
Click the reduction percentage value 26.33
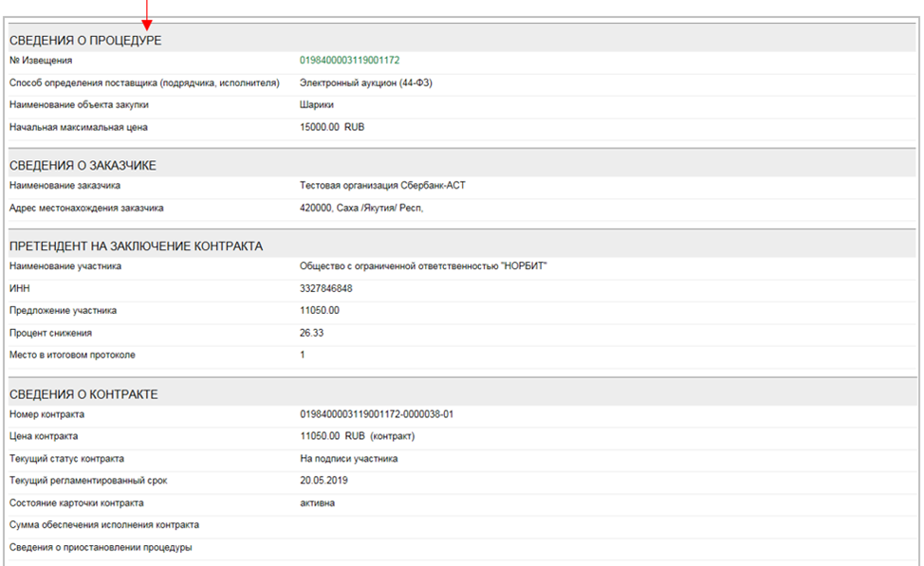[312, 333]
